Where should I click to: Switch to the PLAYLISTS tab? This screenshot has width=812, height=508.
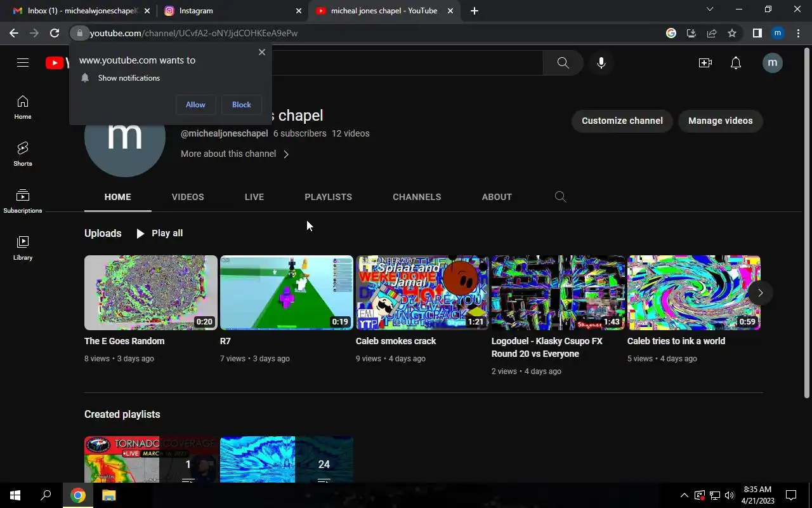(x=328, y=197)
